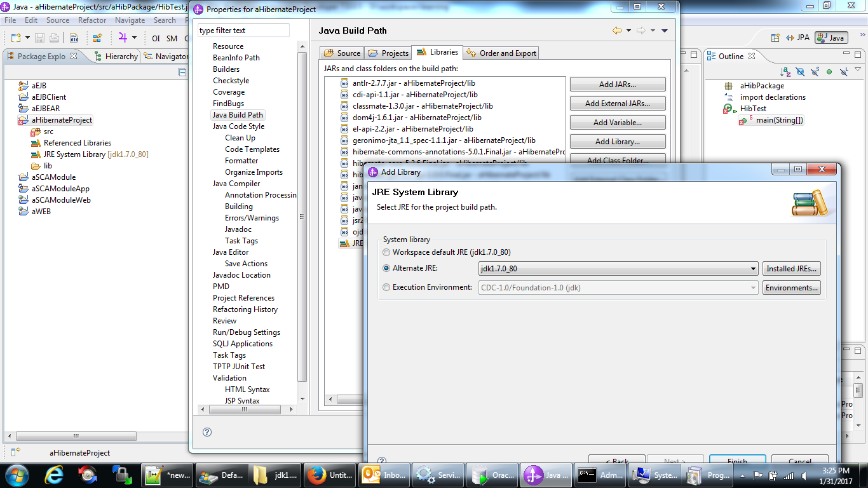Open properties page history back arrow

point(616,30)
